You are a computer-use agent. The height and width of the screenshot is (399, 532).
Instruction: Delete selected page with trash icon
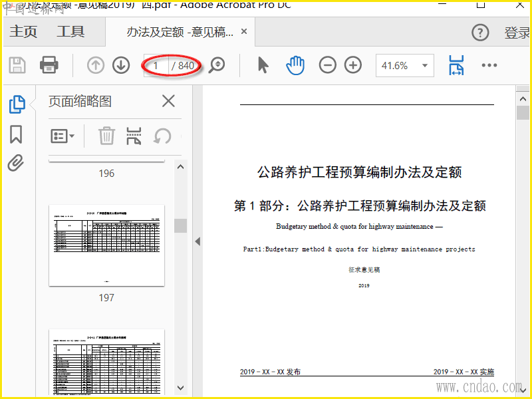[x=106, y=136]
